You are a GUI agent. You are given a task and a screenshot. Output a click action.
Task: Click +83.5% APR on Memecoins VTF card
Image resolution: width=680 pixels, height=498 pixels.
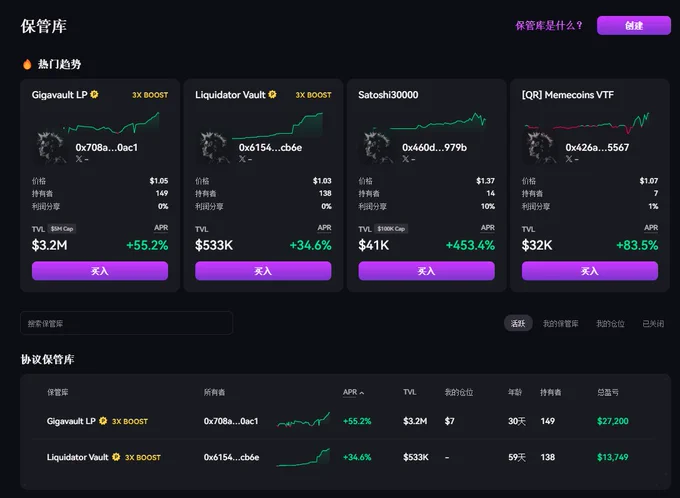point(637,245)
